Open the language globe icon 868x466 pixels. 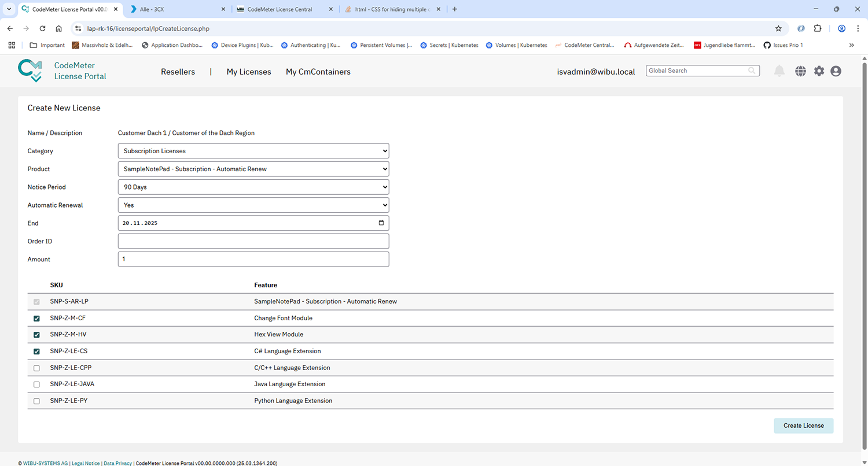(800, 71)
